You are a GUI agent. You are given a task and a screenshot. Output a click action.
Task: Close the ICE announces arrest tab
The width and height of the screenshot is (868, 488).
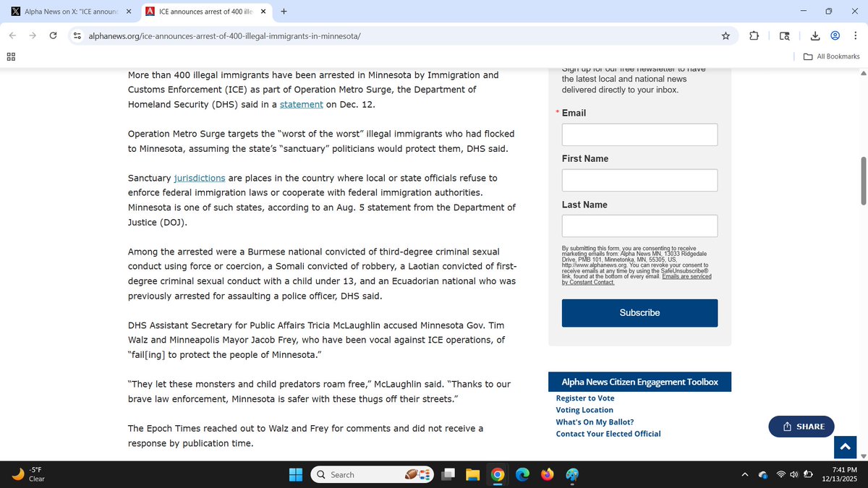[263, 12]
